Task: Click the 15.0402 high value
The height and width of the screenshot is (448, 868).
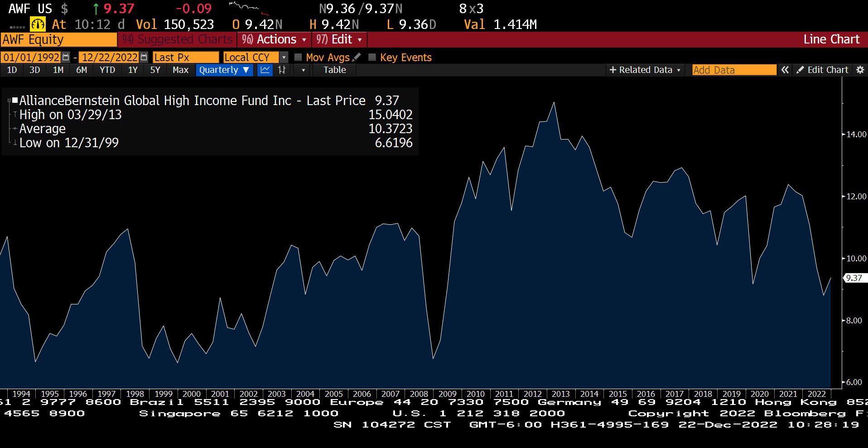Action: tap(391, 115)
